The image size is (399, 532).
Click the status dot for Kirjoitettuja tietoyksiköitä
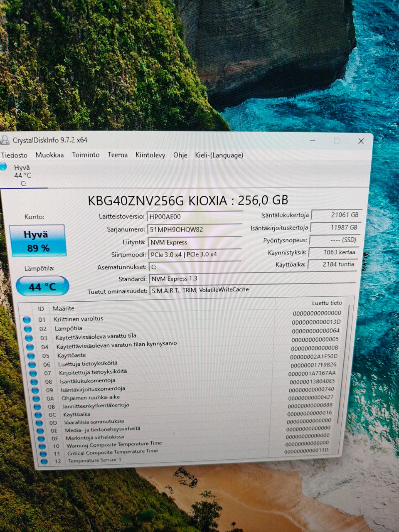pyautogui.click(x=33, y=373)
